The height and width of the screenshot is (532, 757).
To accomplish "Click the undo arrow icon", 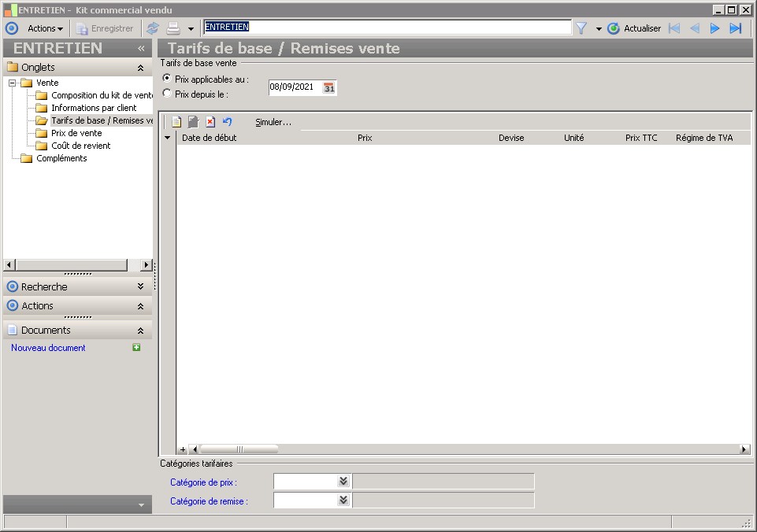I will (x=228, y=121).
